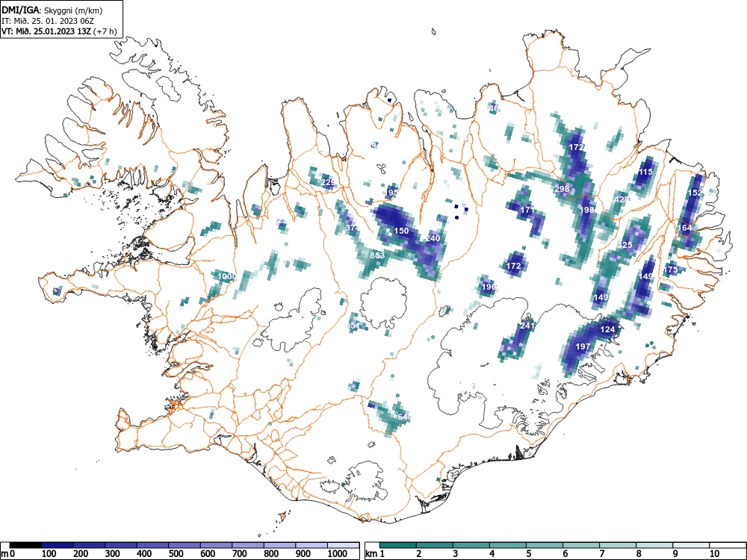Click the 152 visibility value on the map
Image resolution: width=747 pixels, height=560 pixels.
click(695, 193)
